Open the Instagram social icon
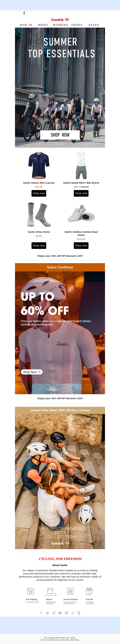 pos(54,613)
